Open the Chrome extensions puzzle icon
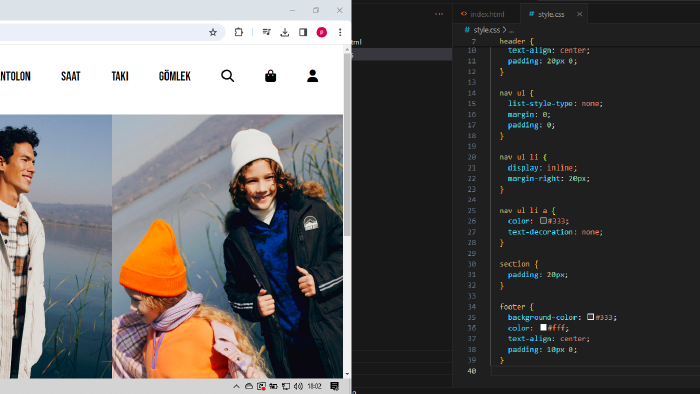This screenshot has width=700, height=394. coord(238,32)
